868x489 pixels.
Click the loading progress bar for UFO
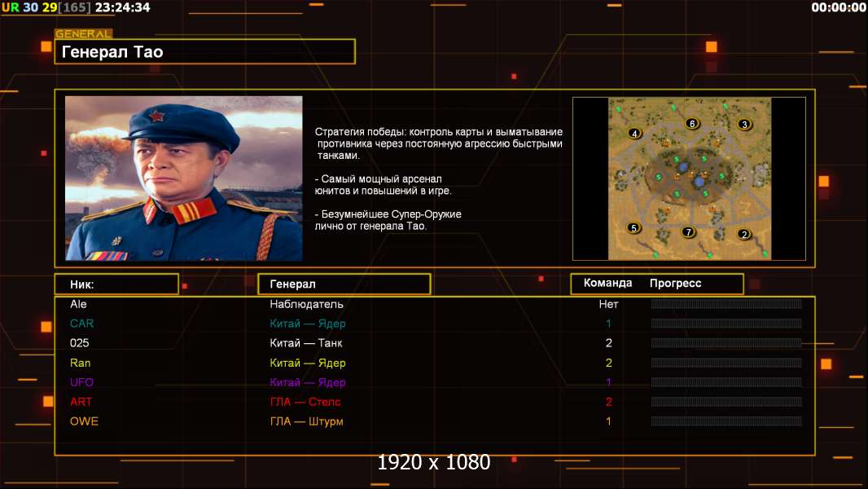pyautogui.click(x=726, y=382)
